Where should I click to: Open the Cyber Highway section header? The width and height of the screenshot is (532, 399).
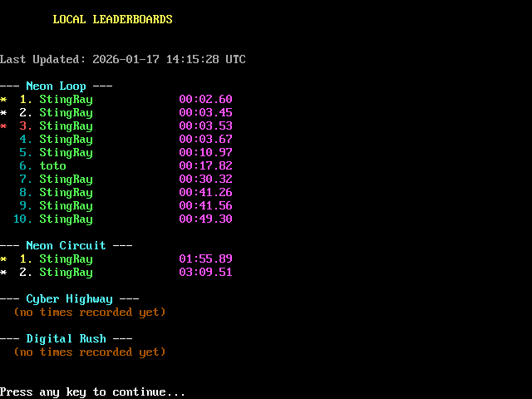(69, 298)
